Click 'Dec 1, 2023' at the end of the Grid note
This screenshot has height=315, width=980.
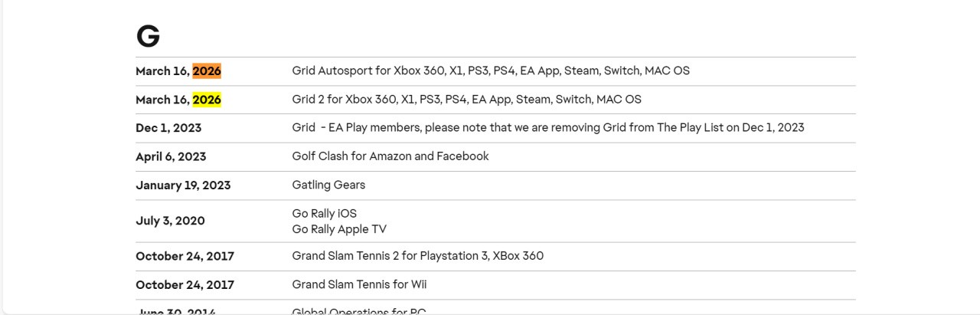(773, 127)
